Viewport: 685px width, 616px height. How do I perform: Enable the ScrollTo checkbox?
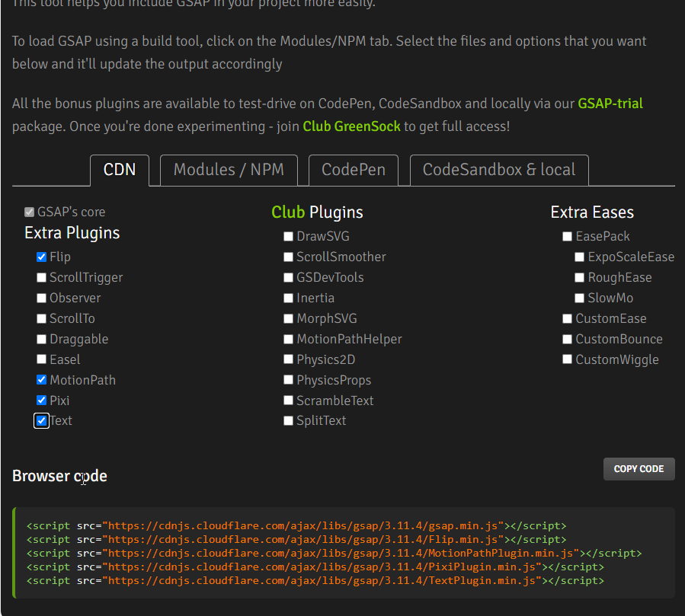[41, 319]
